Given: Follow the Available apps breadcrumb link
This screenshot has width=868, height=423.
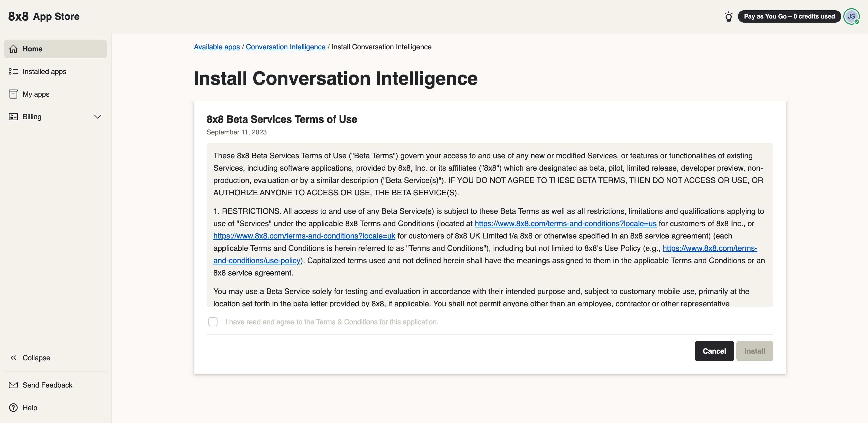Looking at the screenshot, I should click(217, 47).
